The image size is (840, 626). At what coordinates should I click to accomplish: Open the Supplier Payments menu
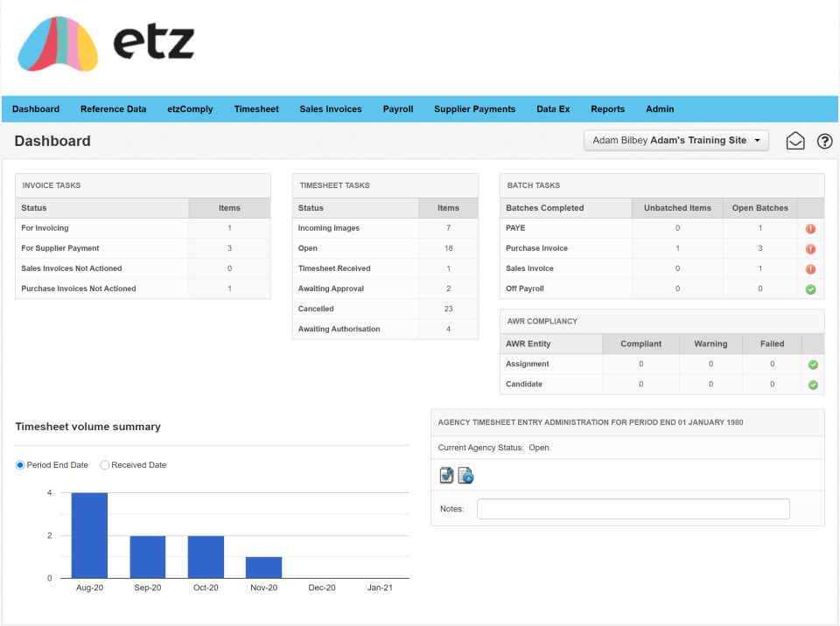[x=474, y=109]
